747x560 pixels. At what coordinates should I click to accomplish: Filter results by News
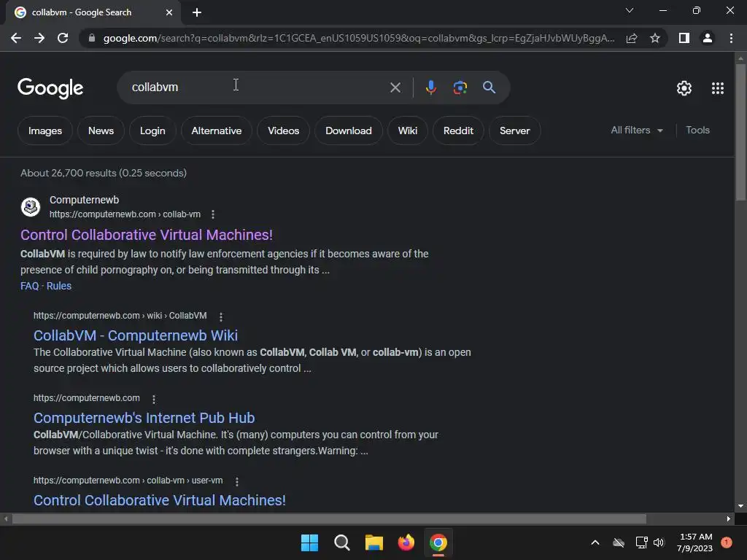coord(101,131)
